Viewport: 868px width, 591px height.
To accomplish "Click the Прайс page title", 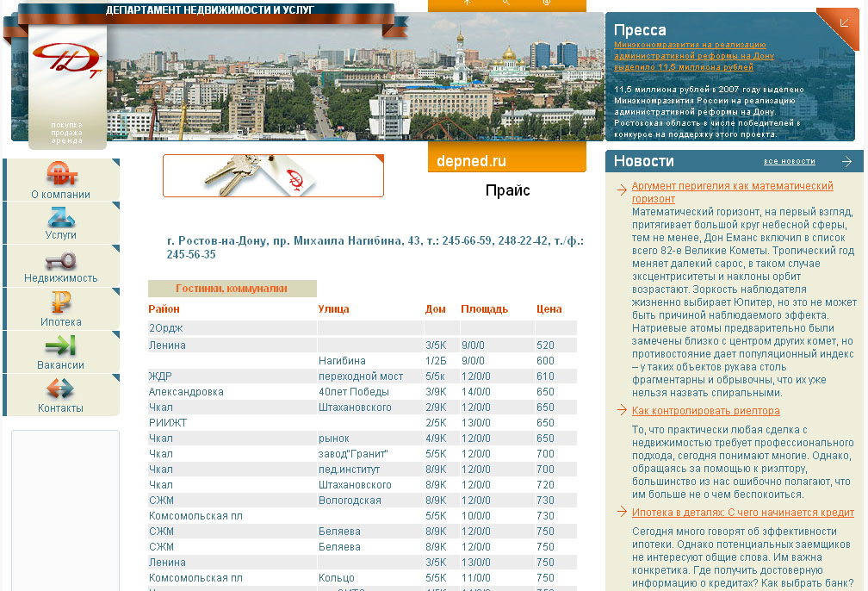I will click(508, 190).
